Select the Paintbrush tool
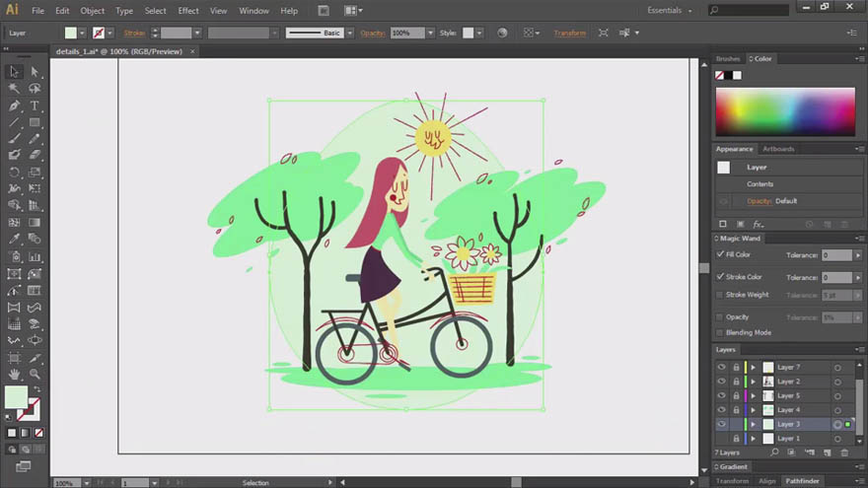Image resolution: width=868 pixels, height=488 pixels. pyautogui.click(x=14, y=139)
